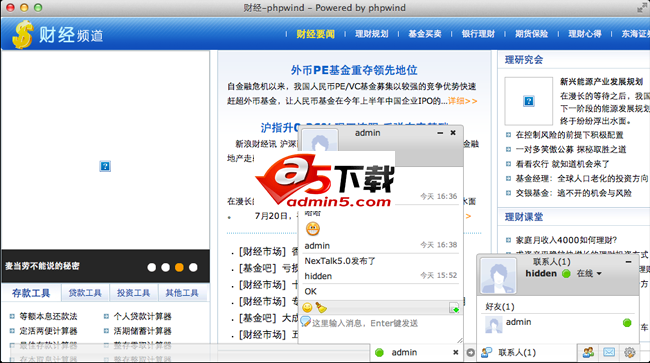Open 交银基金：逃不开的机会与风险 link

pyautogui.click(x=574, y=193)
